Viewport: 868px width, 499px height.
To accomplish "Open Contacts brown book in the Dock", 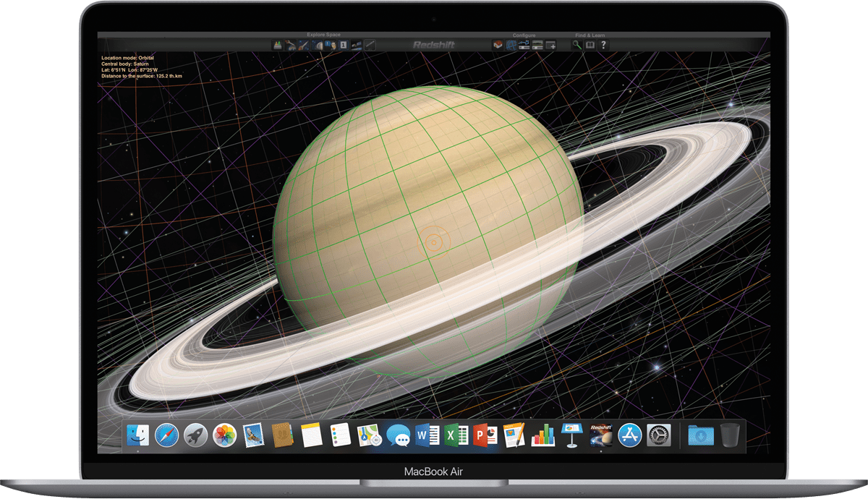I will pos(282,435).
